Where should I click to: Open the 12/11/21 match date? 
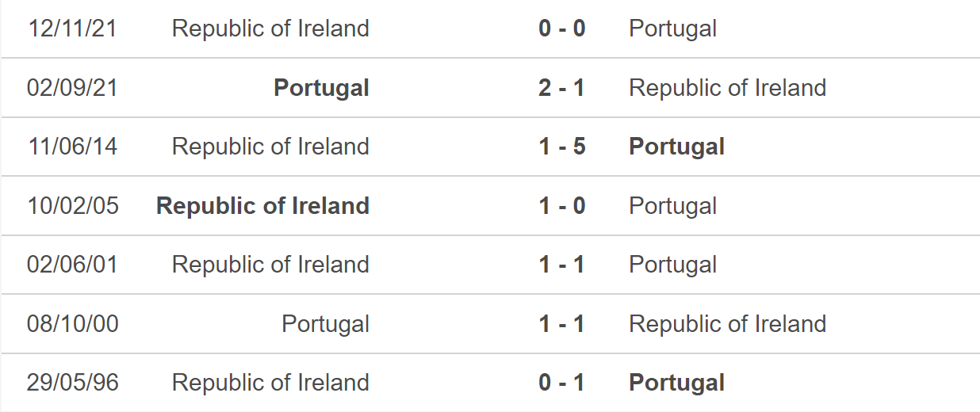73,29
